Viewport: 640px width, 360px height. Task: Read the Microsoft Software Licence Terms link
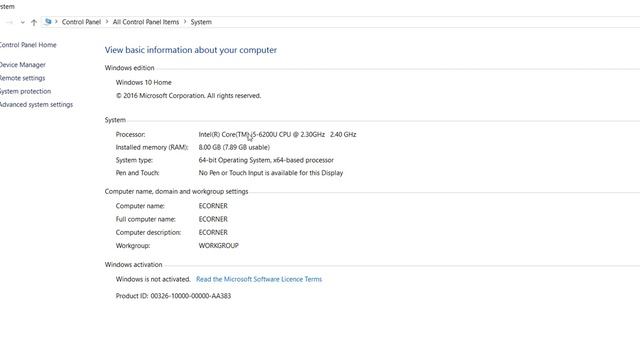(259, 279)
